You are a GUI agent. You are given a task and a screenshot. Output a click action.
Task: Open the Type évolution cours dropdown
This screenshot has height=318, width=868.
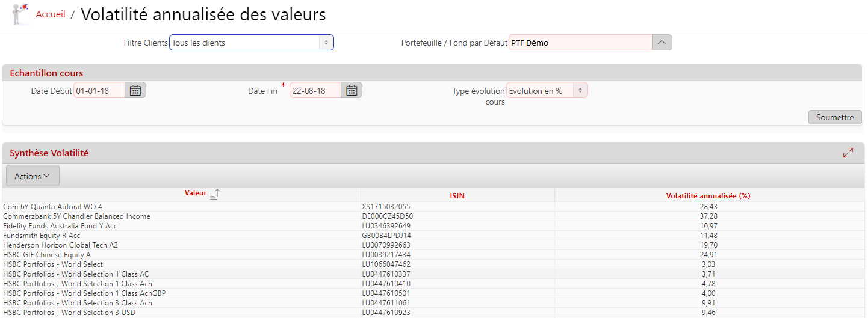[x=547, y=91]
